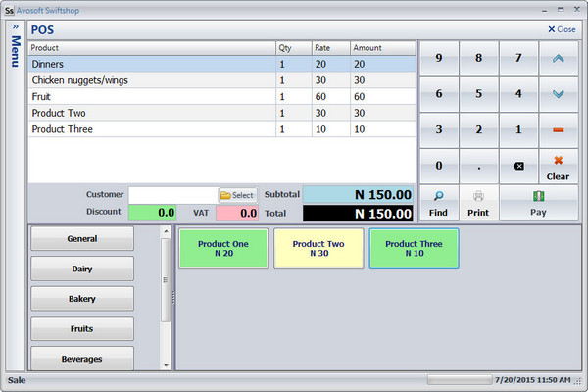The width and height of the screenshot is (588, 392).
Task: Tap the decimal point key
Action: pos(478,166)
